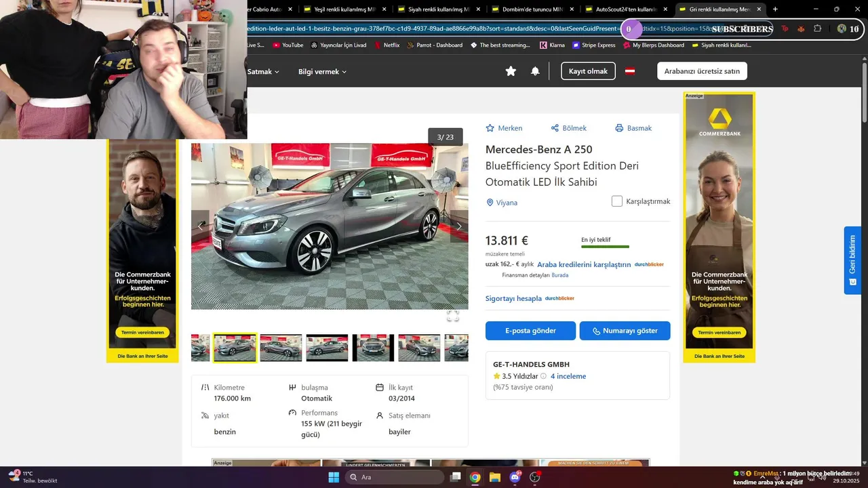Screen dimensions: 868x488
Task: Click the info icon next to 3.5 Yıldızlar
Action: (x=543, y=376)
